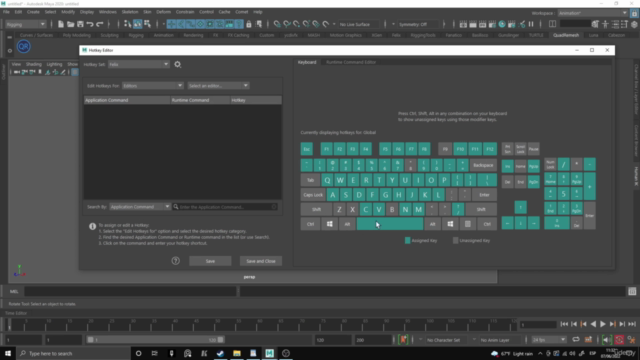The height and width of the screenshot is (360, 640).
Task: Open the Windows menu in Maya
Action: pos(108,12)
